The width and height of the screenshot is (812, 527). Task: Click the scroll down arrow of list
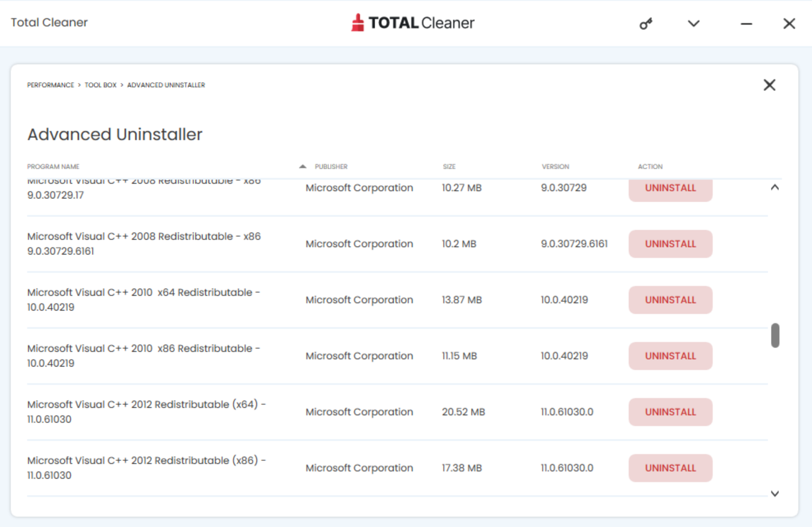coord(775,494)
